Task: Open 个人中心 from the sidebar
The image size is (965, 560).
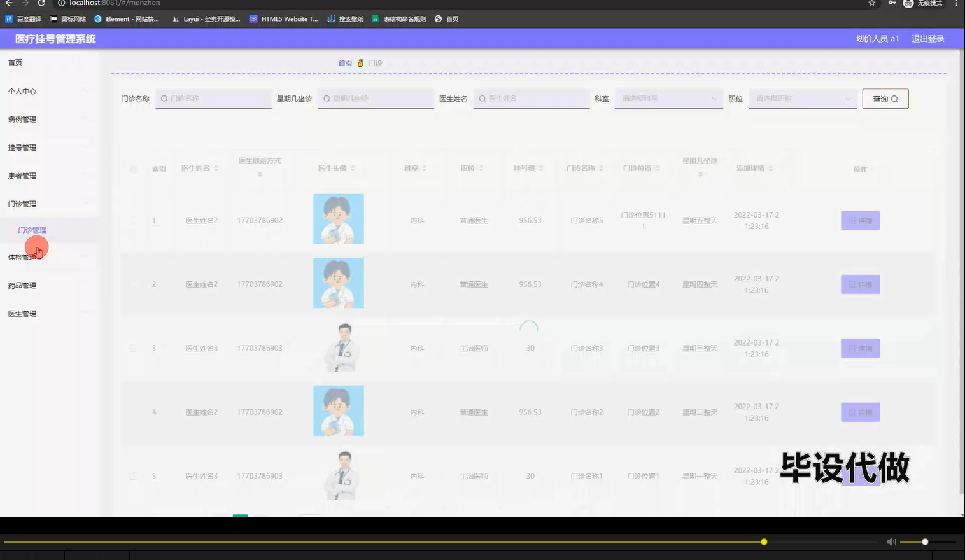Action: pos(23,90)
